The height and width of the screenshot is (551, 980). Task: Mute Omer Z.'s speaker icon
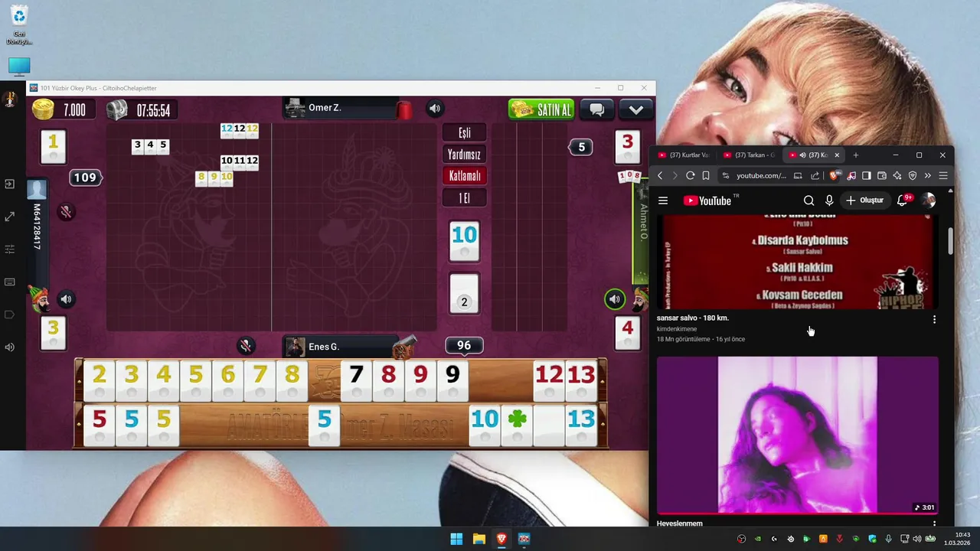[x=435, y=109]
